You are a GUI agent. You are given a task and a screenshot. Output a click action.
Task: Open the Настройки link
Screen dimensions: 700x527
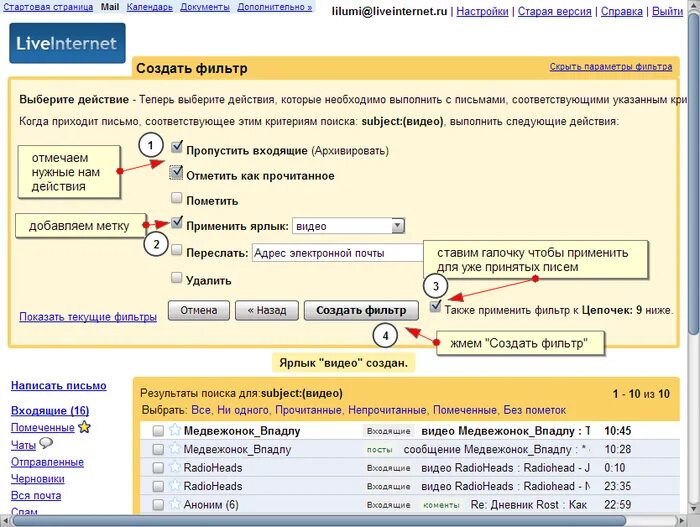[482, 12]
